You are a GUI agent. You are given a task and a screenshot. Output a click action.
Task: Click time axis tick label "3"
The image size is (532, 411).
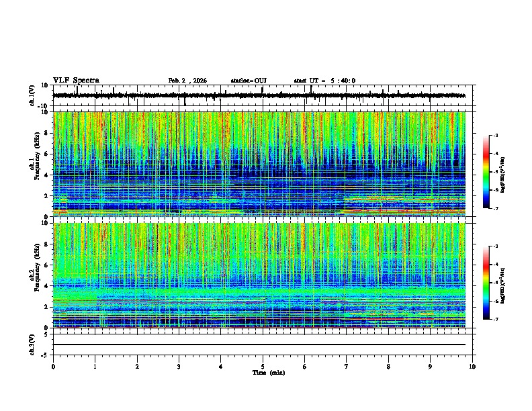click(x=179, y=367)
